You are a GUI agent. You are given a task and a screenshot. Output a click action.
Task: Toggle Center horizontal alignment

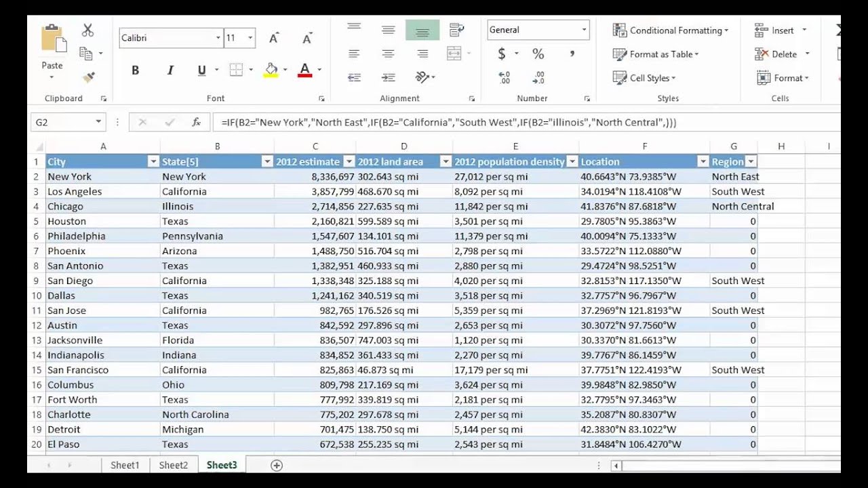(x=388, y=54)
